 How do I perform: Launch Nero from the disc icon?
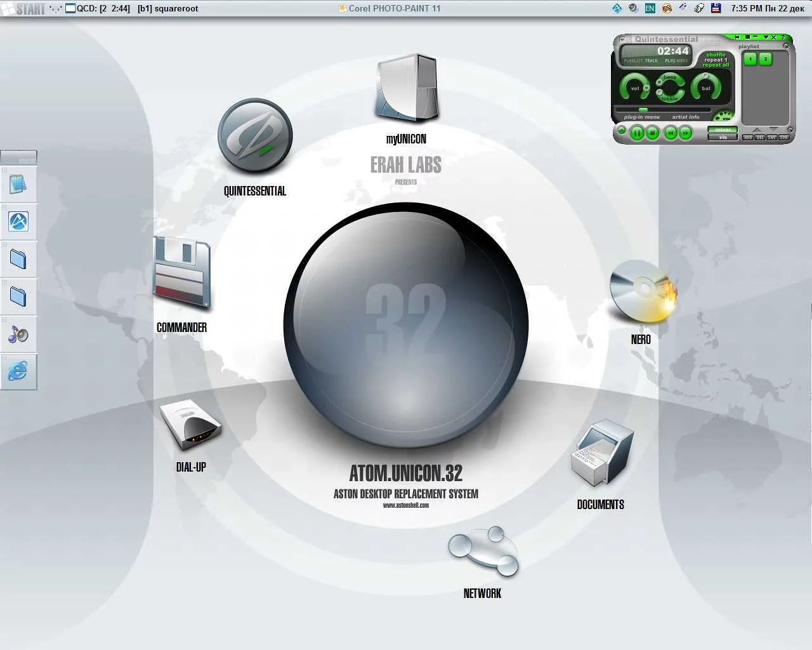click(642, 292)
